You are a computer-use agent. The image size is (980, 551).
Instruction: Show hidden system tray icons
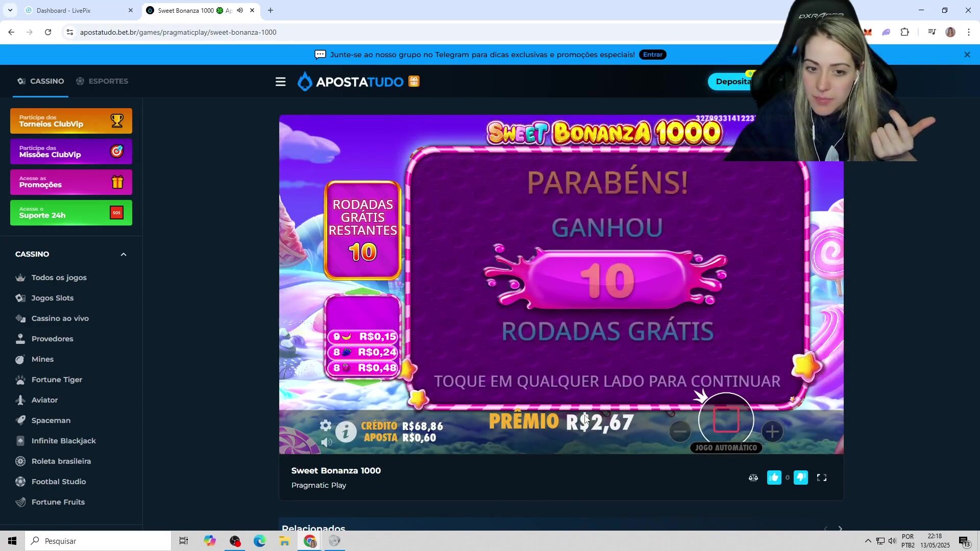click(868, 541)
